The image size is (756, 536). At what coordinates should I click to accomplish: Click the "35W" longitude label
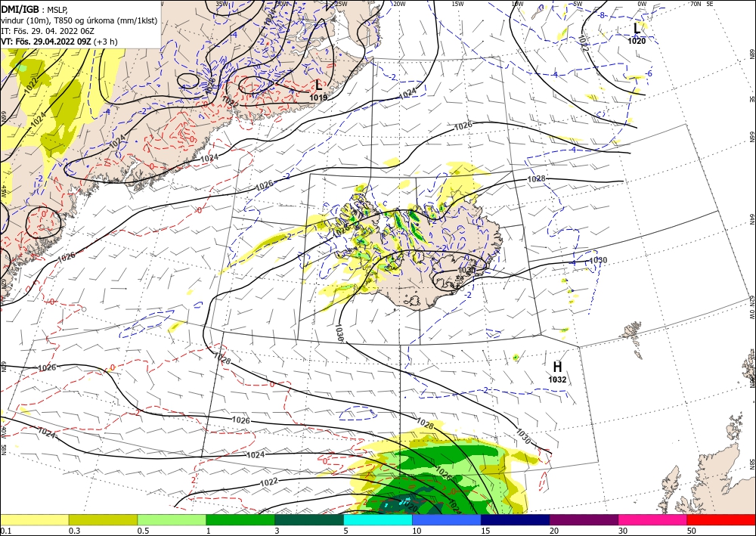click(x=222, y=4)
